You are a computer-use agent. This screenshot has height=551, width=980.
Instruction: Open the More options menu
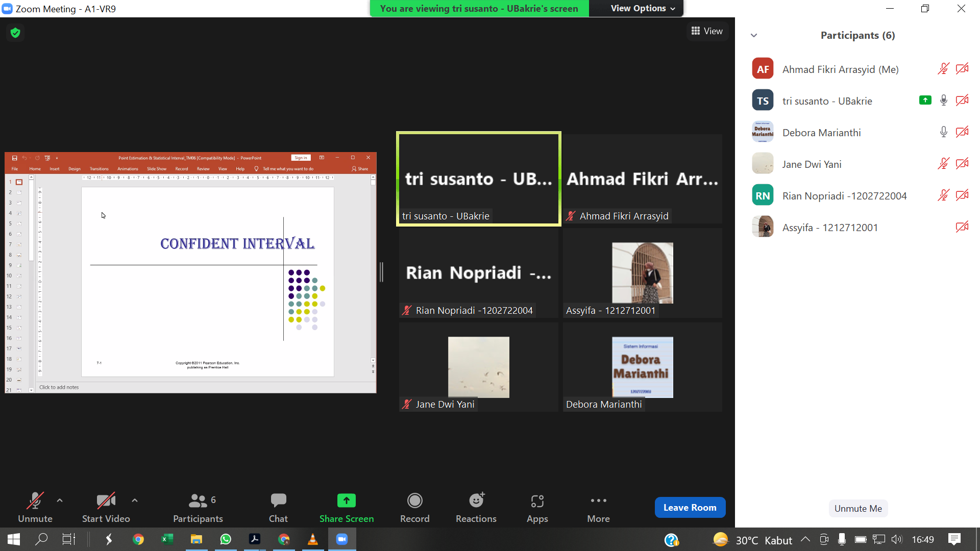[599, 508]
